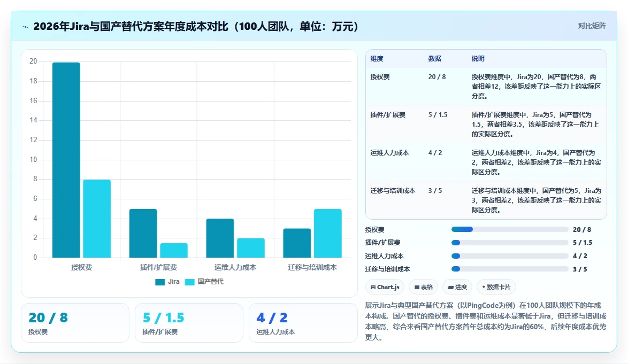Click the summary paragraph mentioning PingCode
628x364 pixels.
(x=486, y=321)
